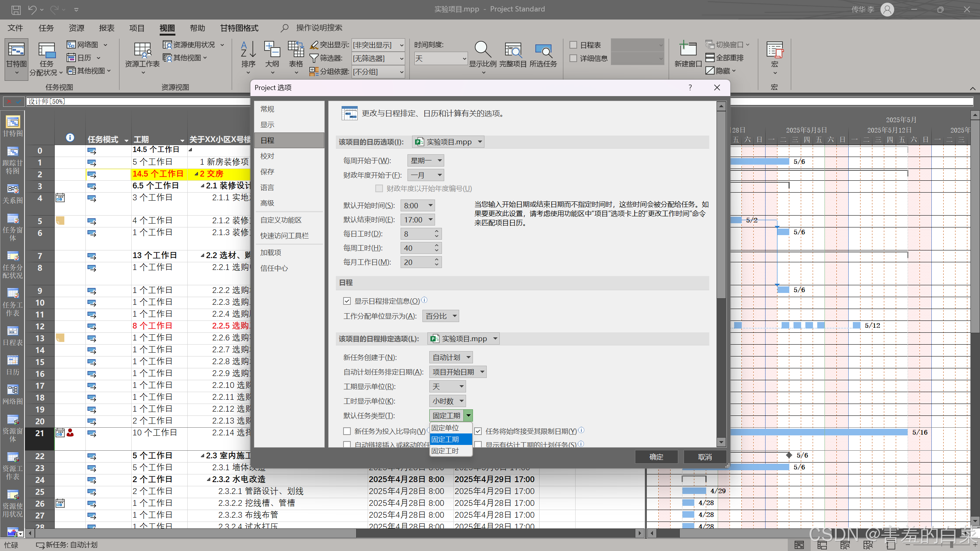
Task: Enable 新任务为投入比导向 checkbox
Action: 347,431
